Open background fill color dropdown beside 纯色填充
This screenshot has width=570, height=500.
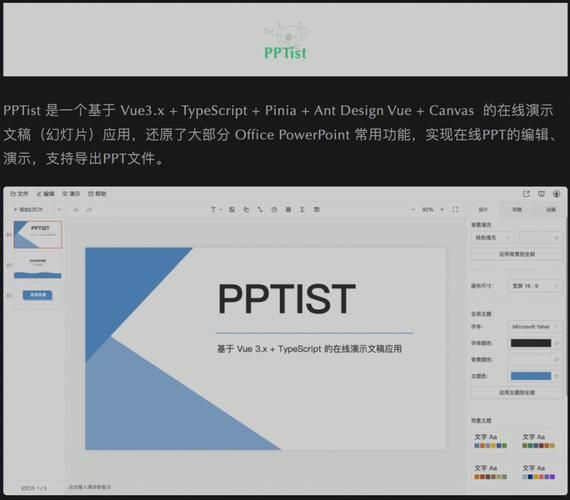click(x=541, y=237)
